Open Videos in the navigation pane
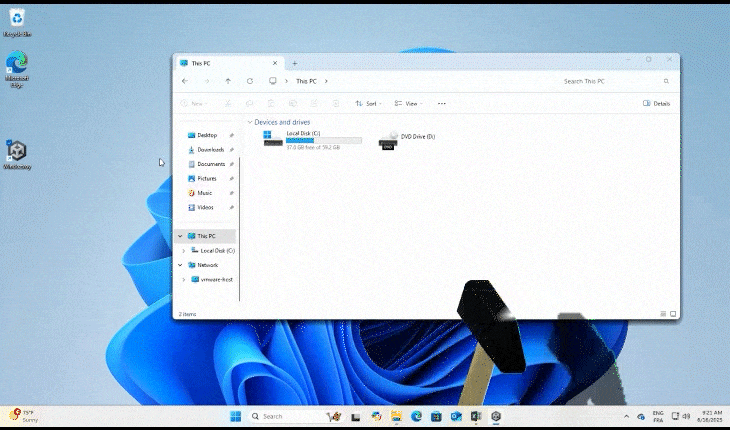The height and width of the screenshot is (430, 730). click(x=207, y=207)
